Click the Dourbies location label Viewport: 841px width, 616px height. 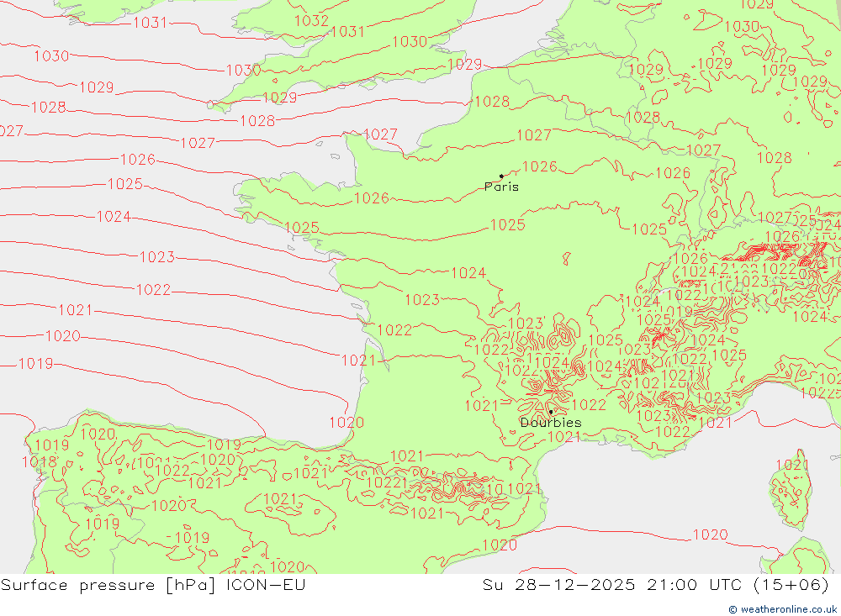tap(551, 423)
